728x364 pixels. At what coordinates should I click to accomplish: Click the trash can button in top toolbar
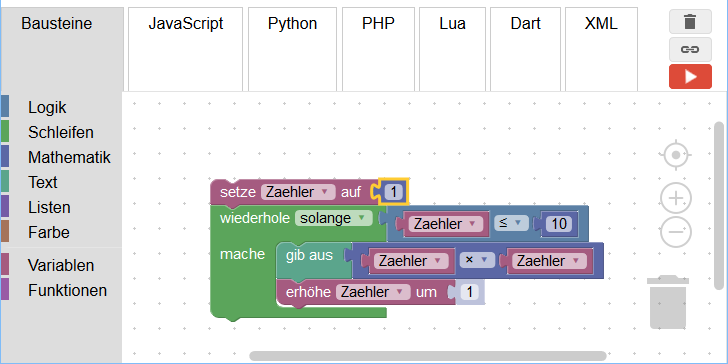690,22
